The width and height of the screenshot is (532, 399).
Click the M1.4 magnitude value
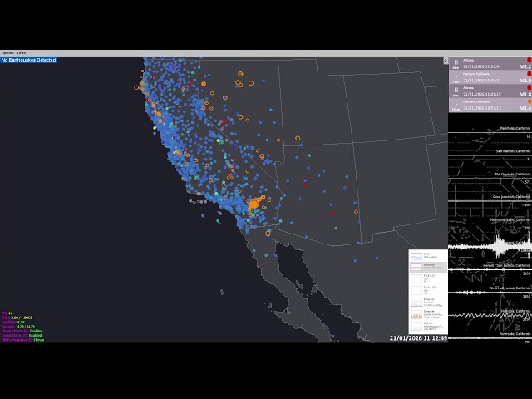525,108
